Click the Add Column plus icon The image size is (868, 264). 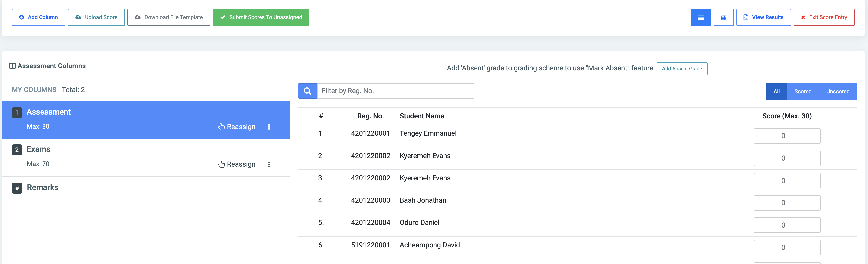pos(22,17)
